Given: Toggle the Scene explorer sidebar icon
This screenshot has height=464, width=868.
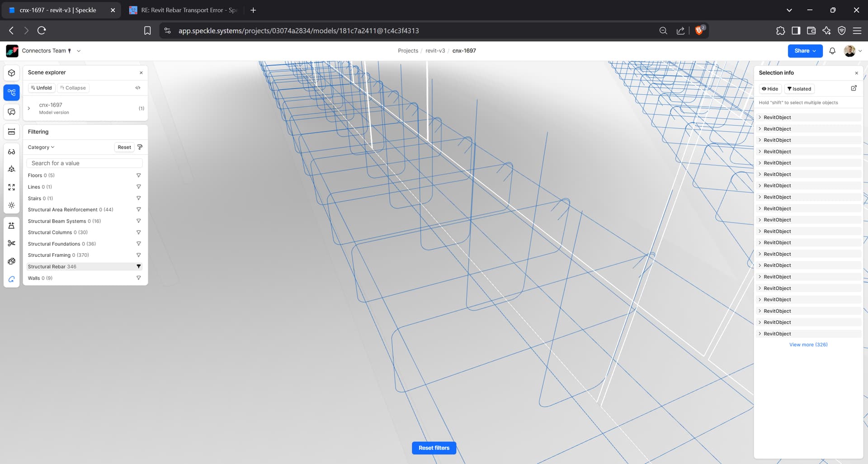Looking at the screenshot, I should pos(12,93).
